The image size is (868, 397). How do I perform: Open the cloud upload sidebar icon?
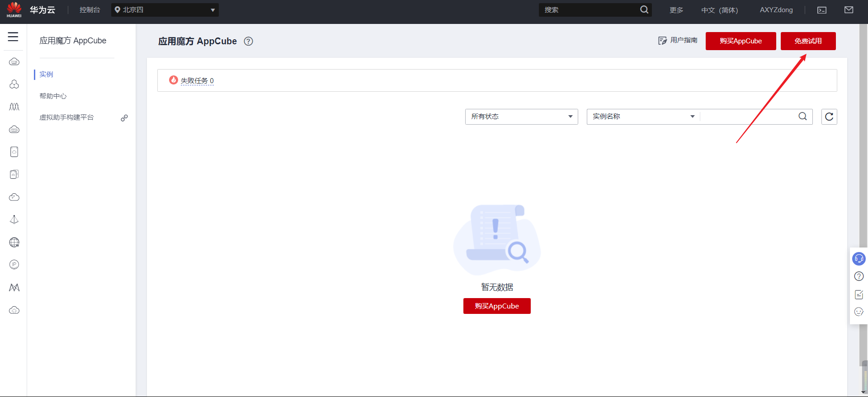tap(14, 310)
